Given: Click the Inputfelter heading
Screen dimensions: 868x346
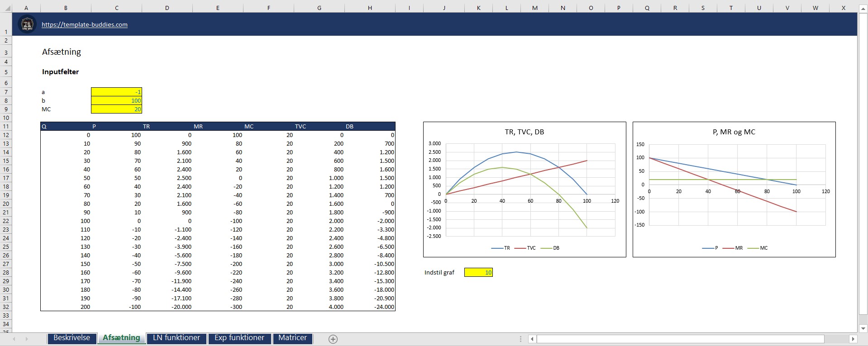Looking at the screenshot, I should (x=60, y=72).
